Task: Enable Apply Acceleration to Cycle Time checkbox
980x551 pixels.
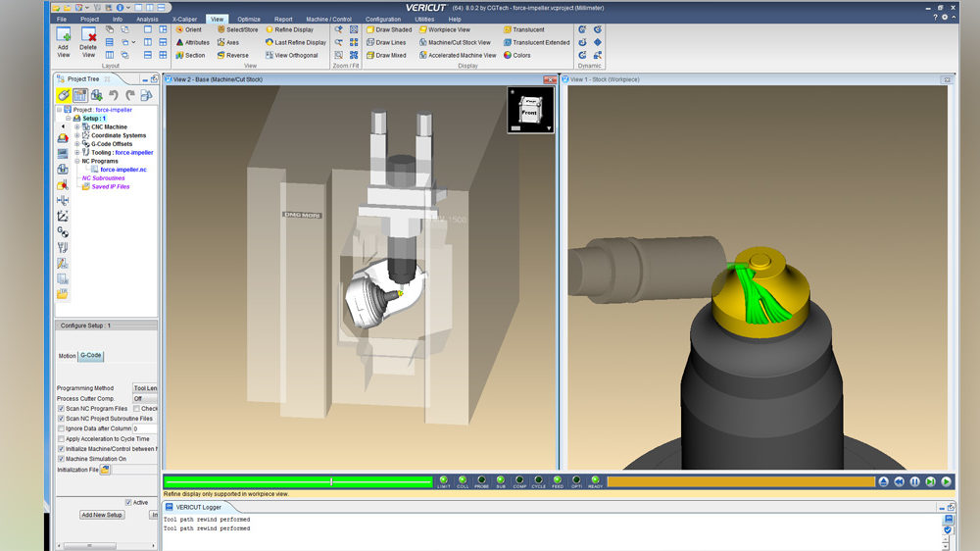Action: (x=61, y=438)
